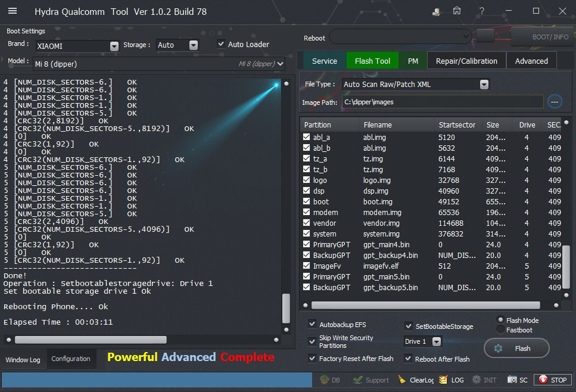The height and width of the screenshot is (392, 576).
Task: Open the home icon in title bar
Action: pos(457,11)
